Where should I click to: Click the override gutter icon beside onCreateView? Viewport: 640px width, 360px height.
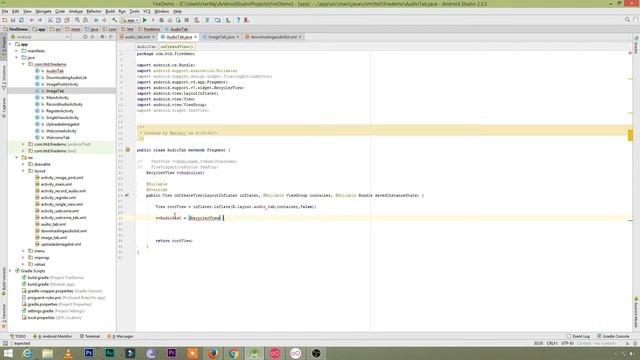tap(127, 195)
